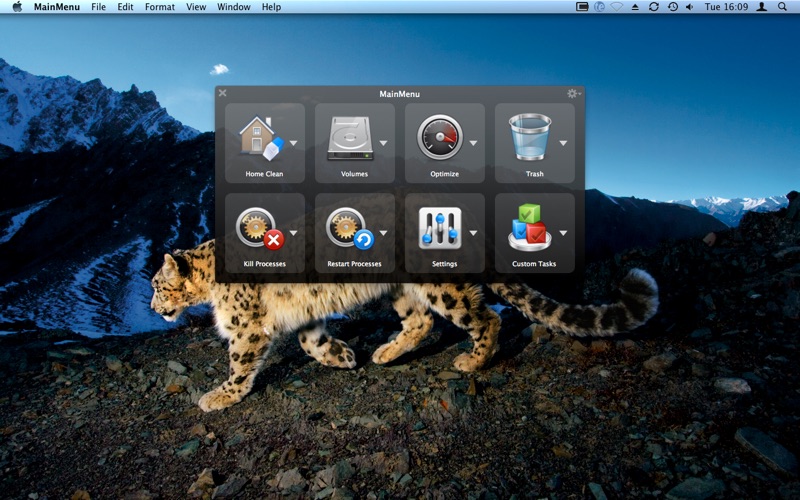This screenshot has height=500, width=800.
Task: Click the Settings label
Action: pos(444,264)
